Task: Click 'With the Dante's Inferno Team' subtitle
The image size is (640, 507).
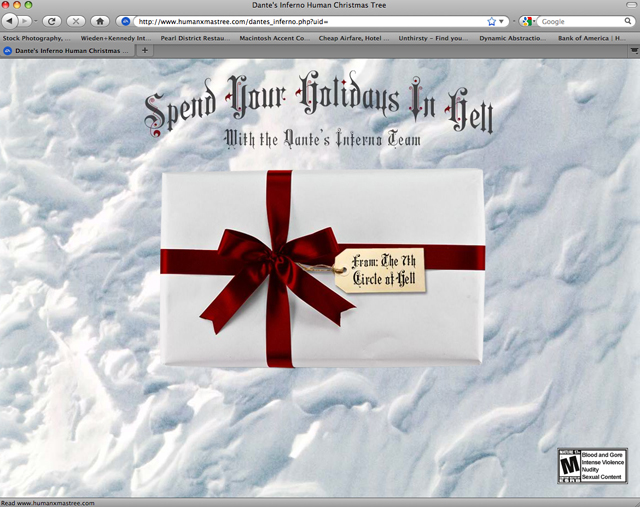Action: pyautogui.click(x=322, y=139)
